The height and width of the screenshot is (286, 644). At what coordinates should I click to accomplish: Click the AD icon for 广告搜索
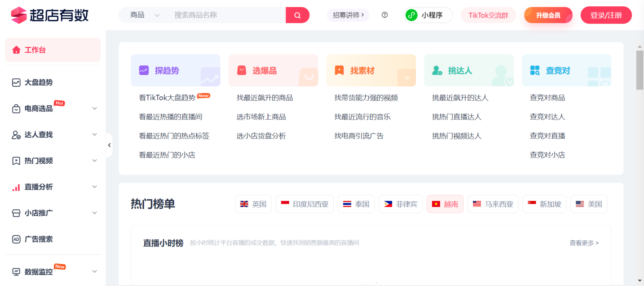tap(16, 239)
